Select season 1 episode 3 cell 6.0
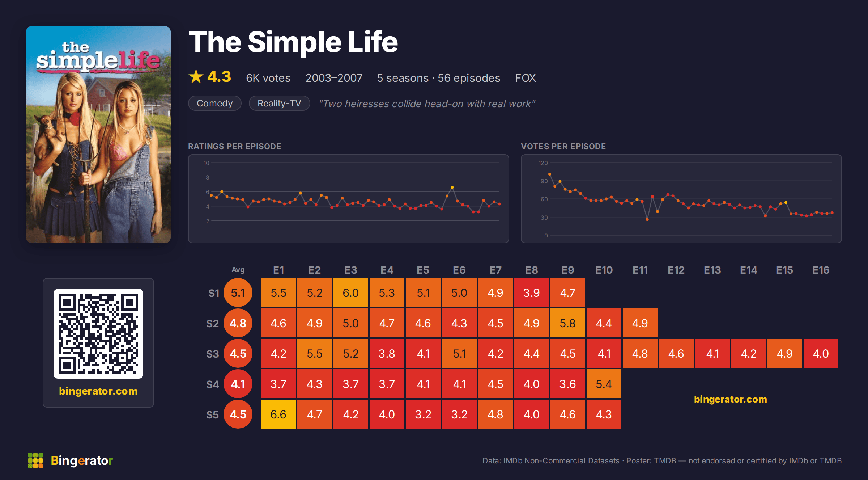This screenshot has width=868, height=480. (x=351, y=292)
